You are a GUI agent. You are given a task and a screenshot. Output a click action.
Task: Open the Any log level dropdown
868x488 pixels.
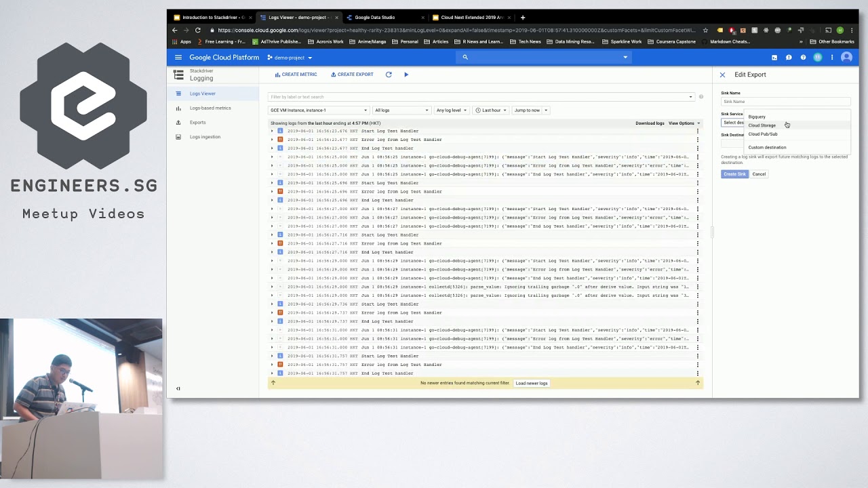[x=452, y=110]
